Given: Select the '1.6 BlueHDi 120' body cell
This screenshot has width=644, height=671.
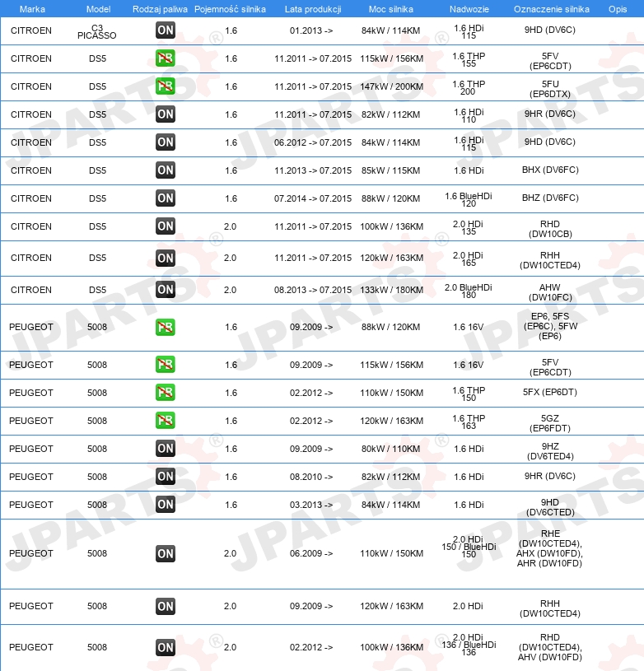Looking at the screenshot, I should pos(469,199).
